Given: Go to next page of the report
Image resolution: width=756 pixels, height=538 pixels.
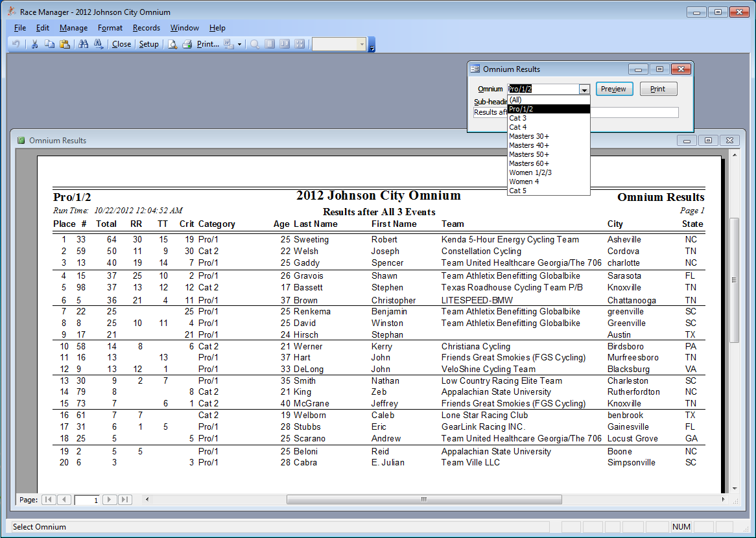Looking at the screenshot, I should (110, 500).
